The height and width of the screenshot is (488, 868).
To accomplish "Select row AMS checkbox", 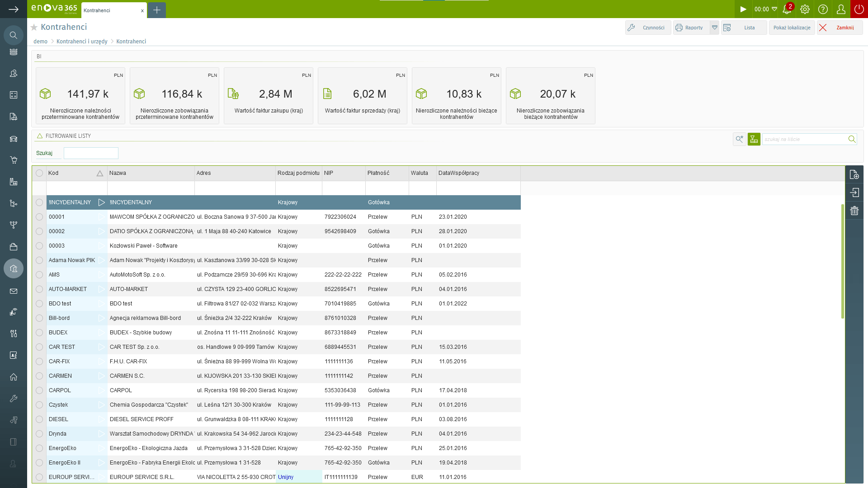I will (39, 275).
